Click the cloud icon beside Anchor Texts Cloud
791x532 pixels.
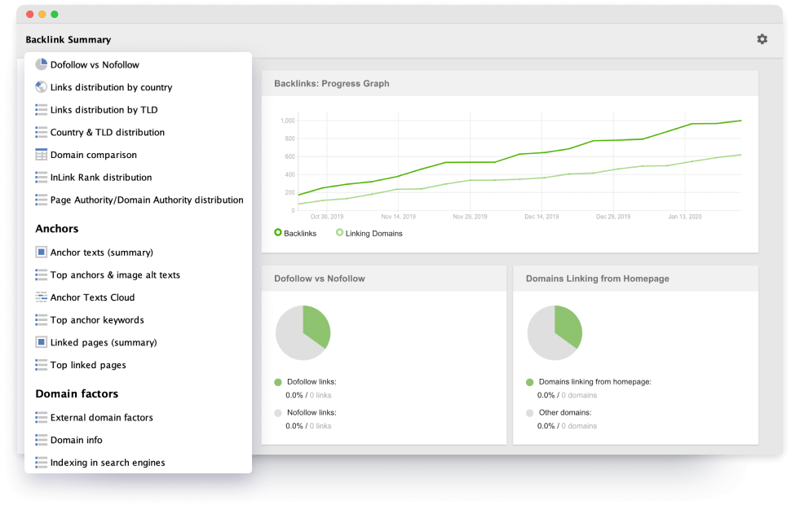(x=42, y=297)
